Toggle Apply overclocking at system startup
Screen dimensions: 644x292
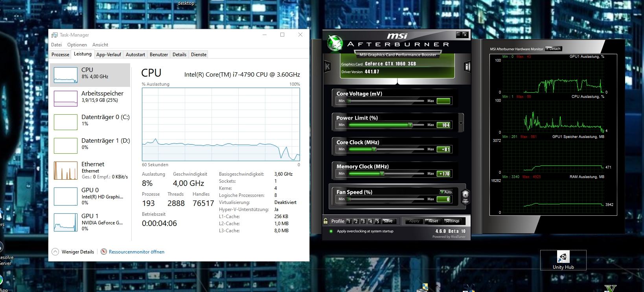click(x=331, y=231)
